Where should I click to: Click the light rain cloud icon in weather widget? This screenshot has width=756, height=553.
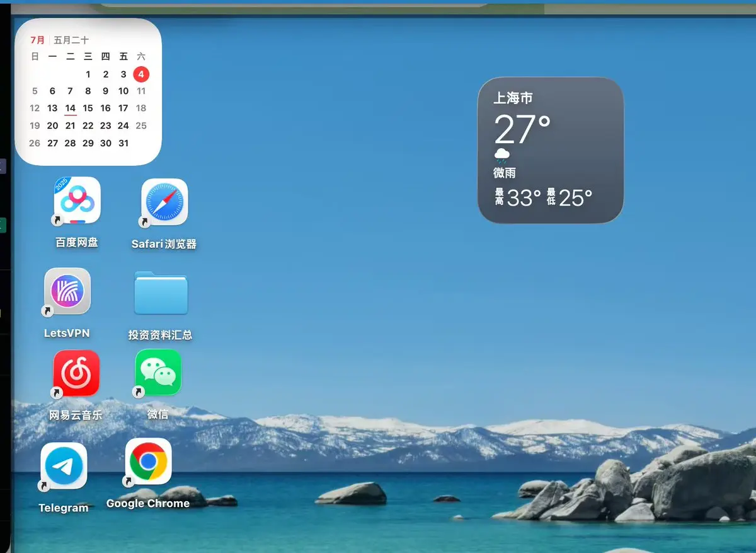pos(501,155)
